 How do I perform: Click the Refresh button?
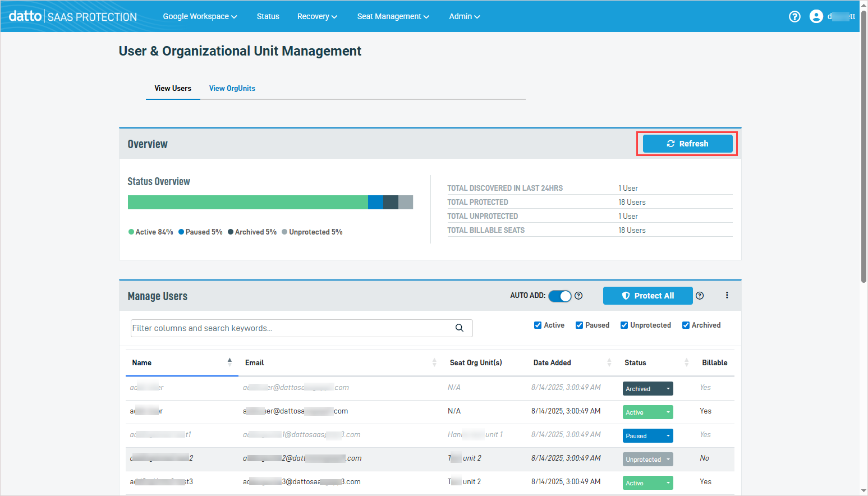coord(687,144)
